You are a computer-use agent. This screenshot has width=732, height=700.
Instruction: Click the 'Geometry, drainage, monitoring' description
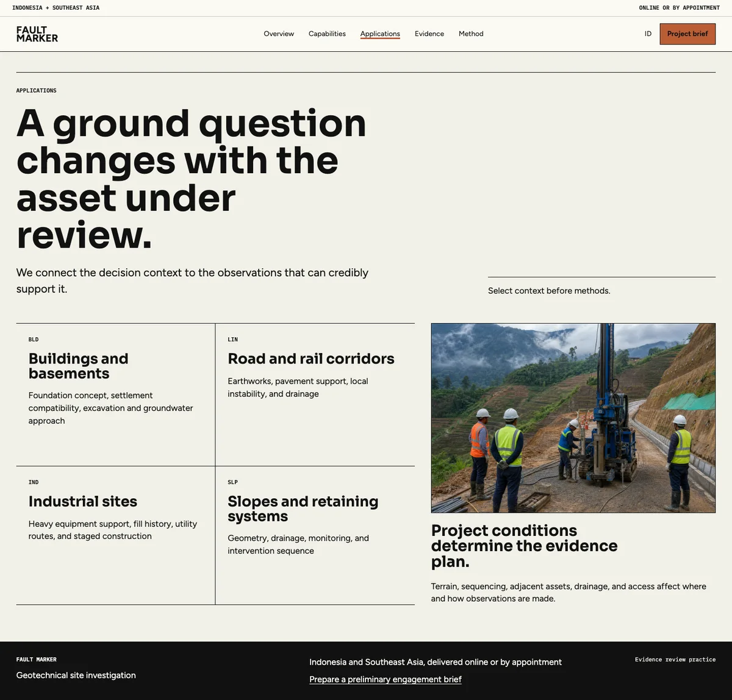point(298,545)
